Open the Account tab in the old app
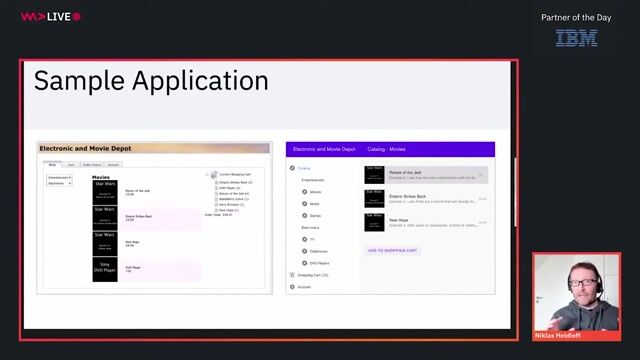The image size is (640, 360). [113, 164]
